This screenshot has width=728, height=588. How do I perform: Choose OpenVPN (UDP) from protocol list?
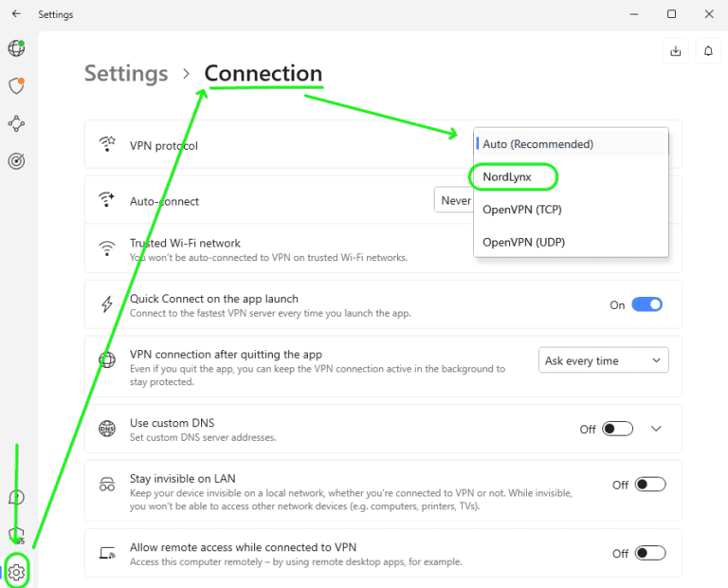pos(523,242)
